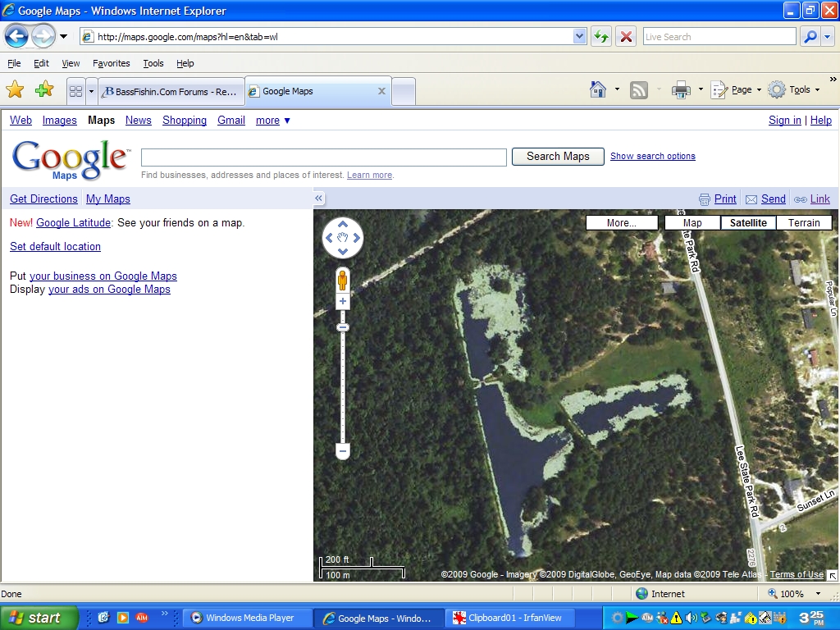This screenshot has width=840, height=630.
Task: Click the Add to Favorites star icon
Action: (x=43, y=90)
